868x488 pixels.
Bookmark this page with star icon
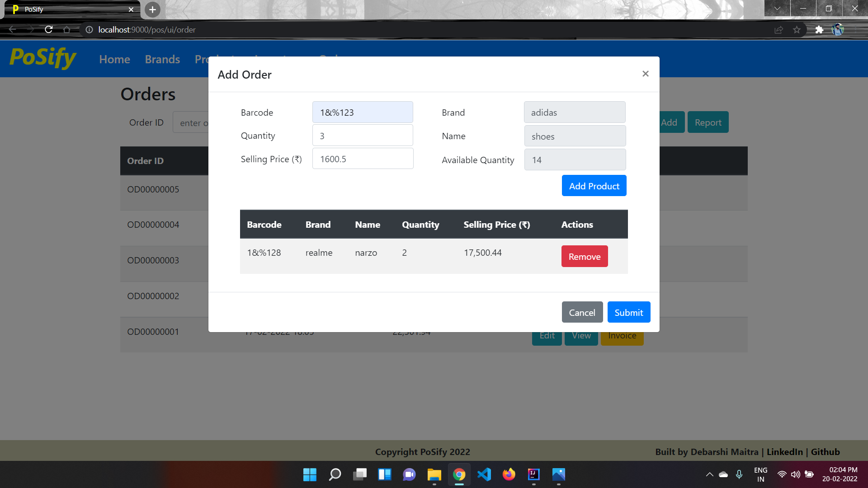797,30
